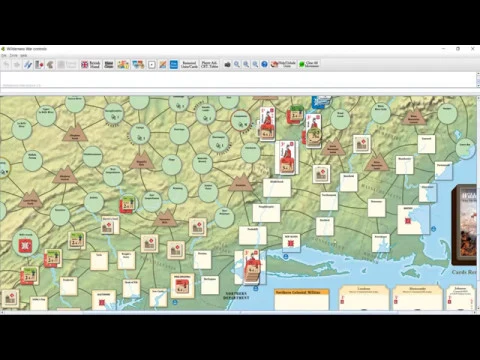The width and height of the screenshot is (480, 360).
Task: Toggle Hide/Unhide Units
Action: (283, 64)
